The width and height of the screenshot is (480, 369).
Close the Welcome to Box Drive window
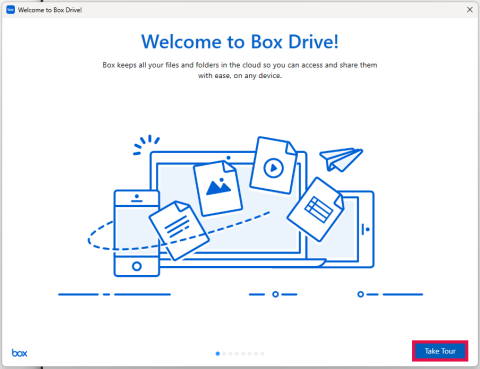click(x=470, y=10)
